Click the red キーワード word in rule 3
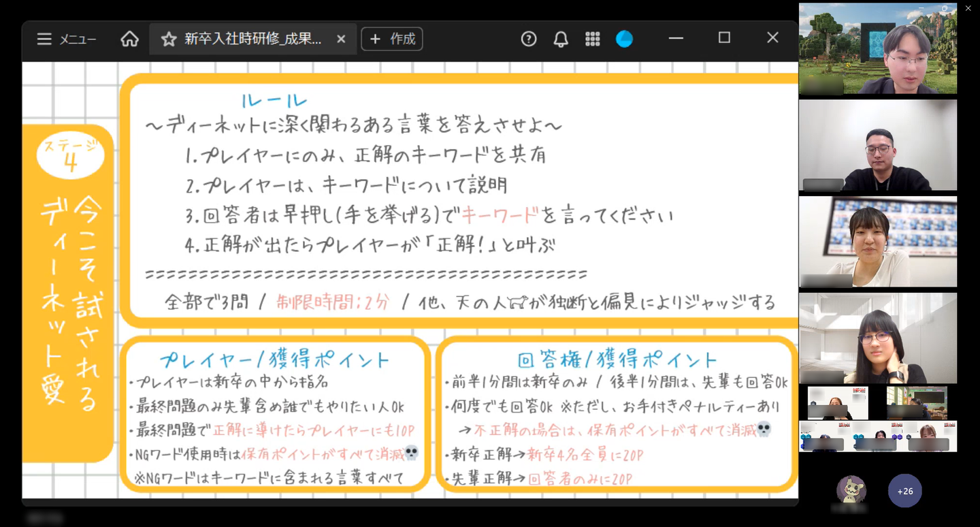 click(x=500, y=216)
